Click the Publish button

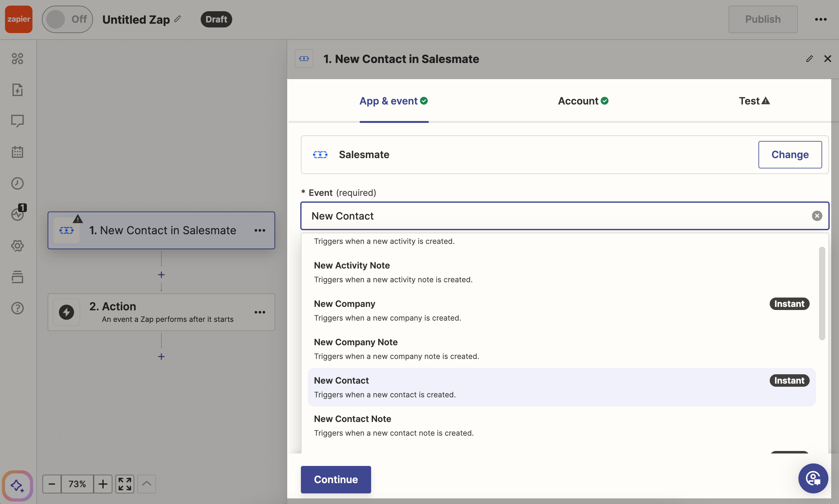tap(763, 19)
